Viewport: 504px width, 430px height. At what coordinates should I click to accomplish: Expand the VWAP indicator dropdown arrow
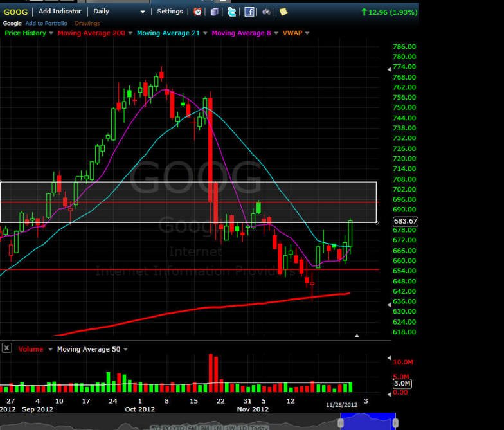tap(307, 33)
